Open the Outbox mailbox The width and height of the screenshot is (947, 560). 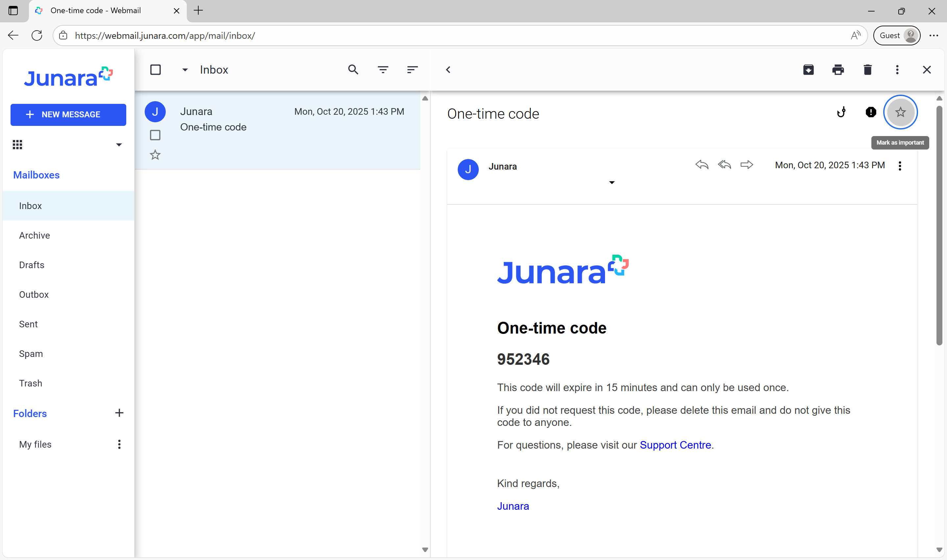click(68, 295)
